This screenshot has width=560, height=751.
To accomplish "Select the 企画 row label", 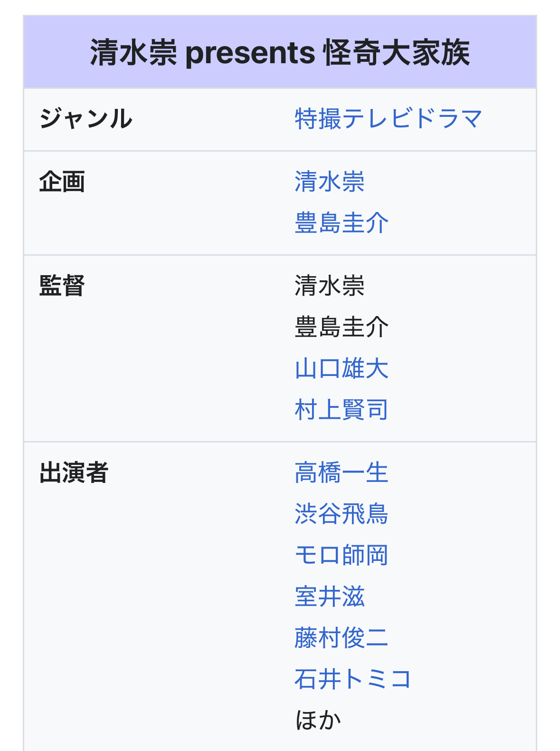I will coord(62,182).
